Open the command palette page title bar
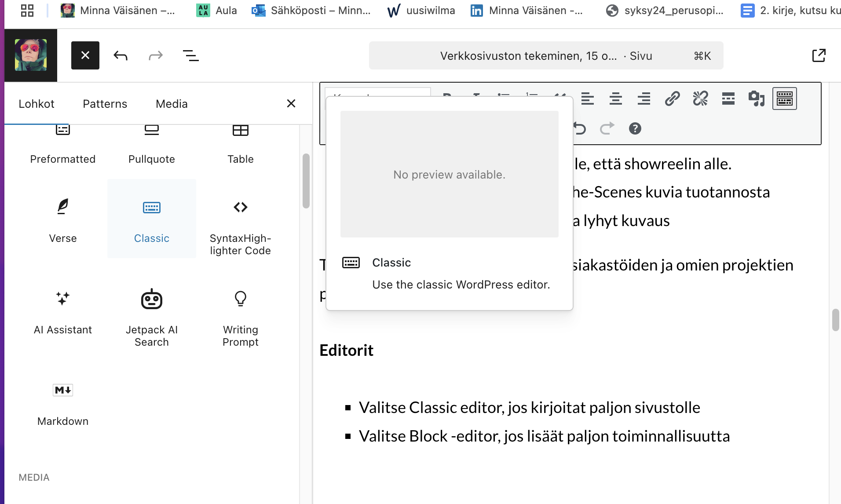The image size is (841, 504). coord(546,56)
